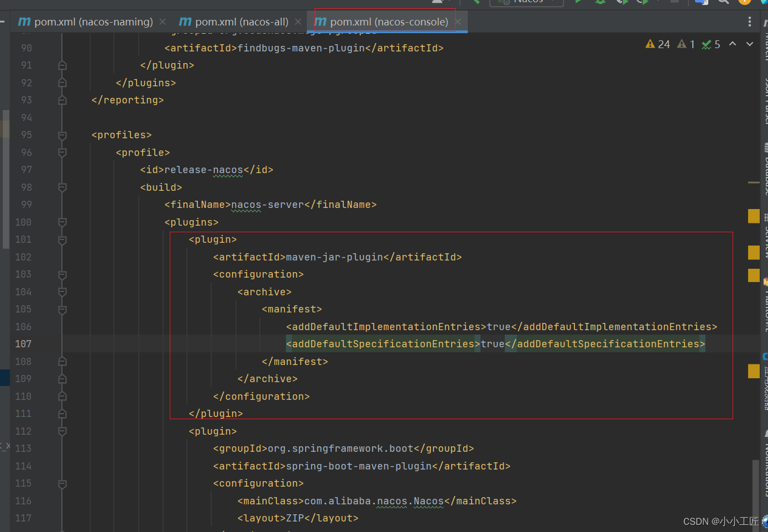The image size is (768, 532).
Task: Close the pom.xml (nacos-console) tab
Action: (458, 22)
